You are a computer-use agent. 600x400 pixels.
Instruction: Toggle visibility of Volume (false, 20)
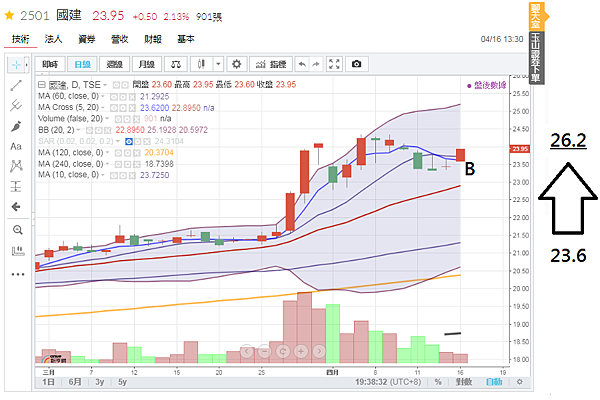click(x=118, y=119)
